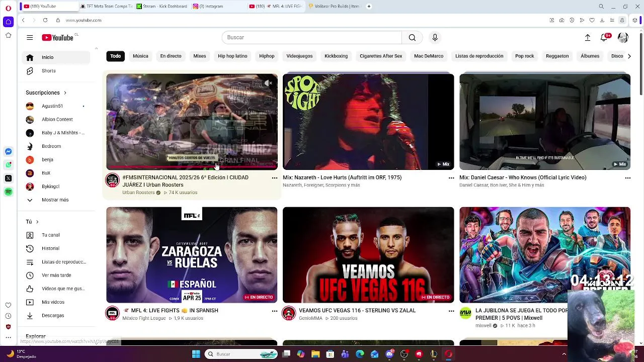
Task: Open Opera downloads icon in toolbar
Action: tap(602, 20)
